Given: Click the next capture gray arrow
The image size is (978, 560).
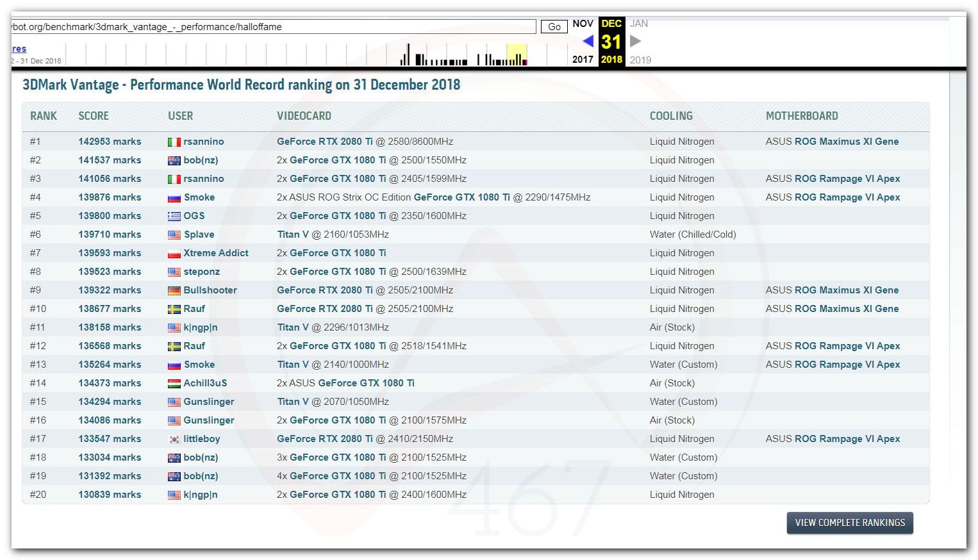Looking at the screenshot, I should (x=635, y=42).
